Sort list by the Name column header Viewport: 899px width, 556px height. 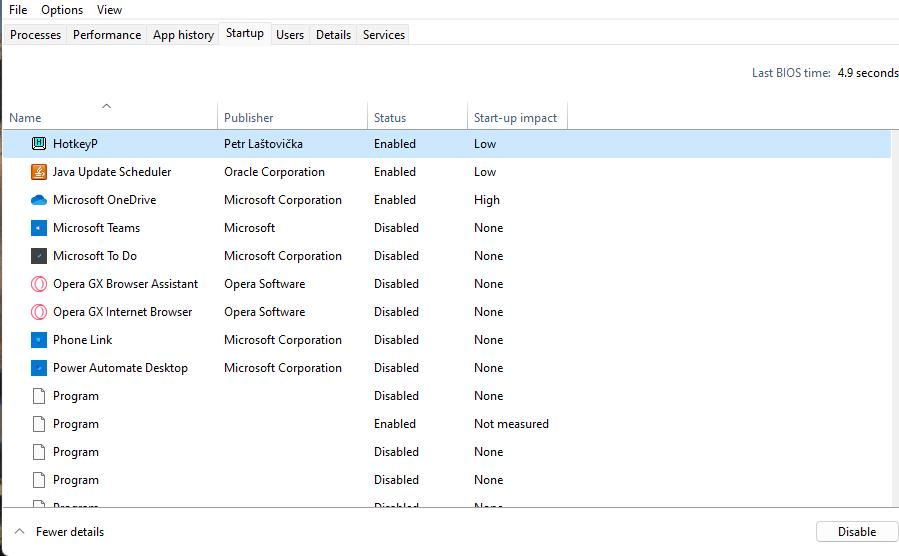point(25,118)
